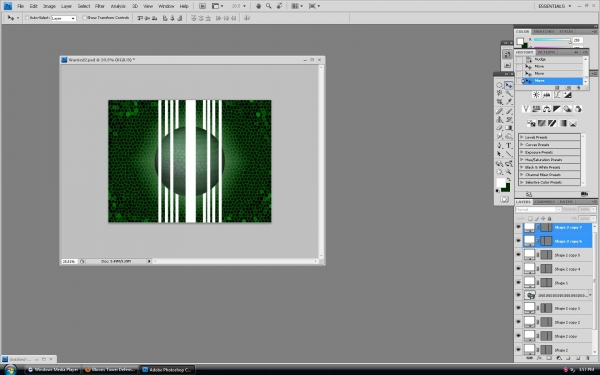Pick the Eyedropper tool
600x375 pixels.
(509, 102)
